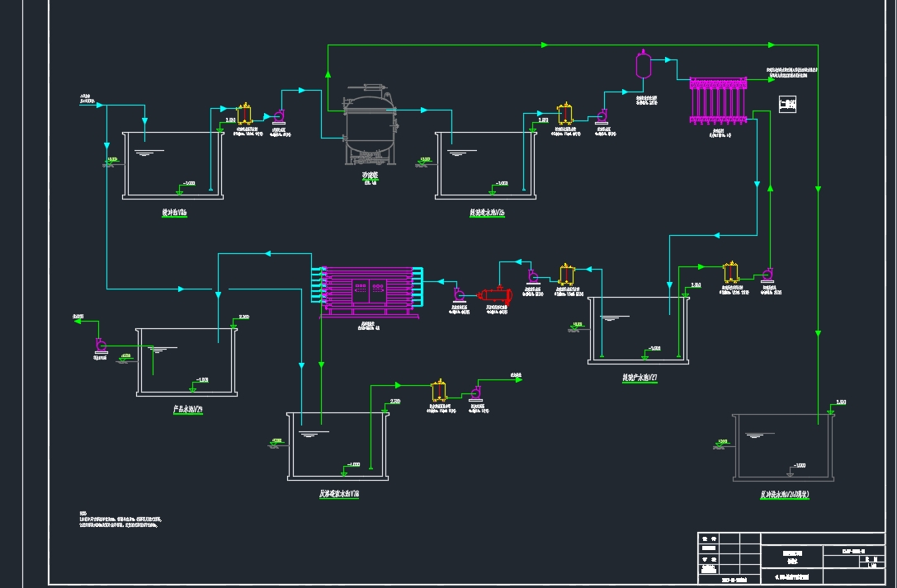
Task: Click the label beneath the tall magenta pressure vessel
Action: (646, 100)
